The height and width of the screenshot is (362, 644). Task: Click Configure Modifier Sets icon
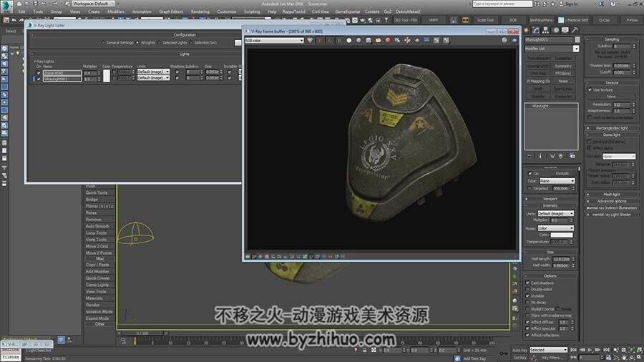[572, 156]
